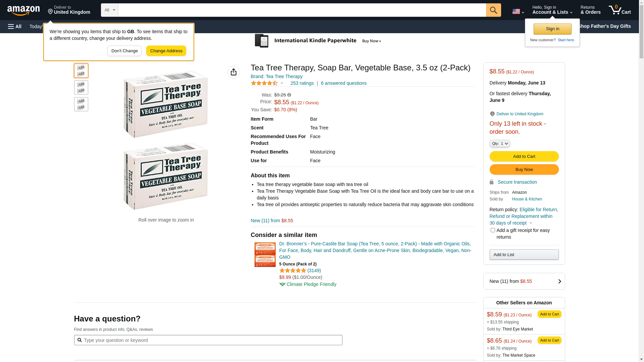This screenshot has width=644, height=362.
Task: Click the US flag language selector
Action: [518, 11]
